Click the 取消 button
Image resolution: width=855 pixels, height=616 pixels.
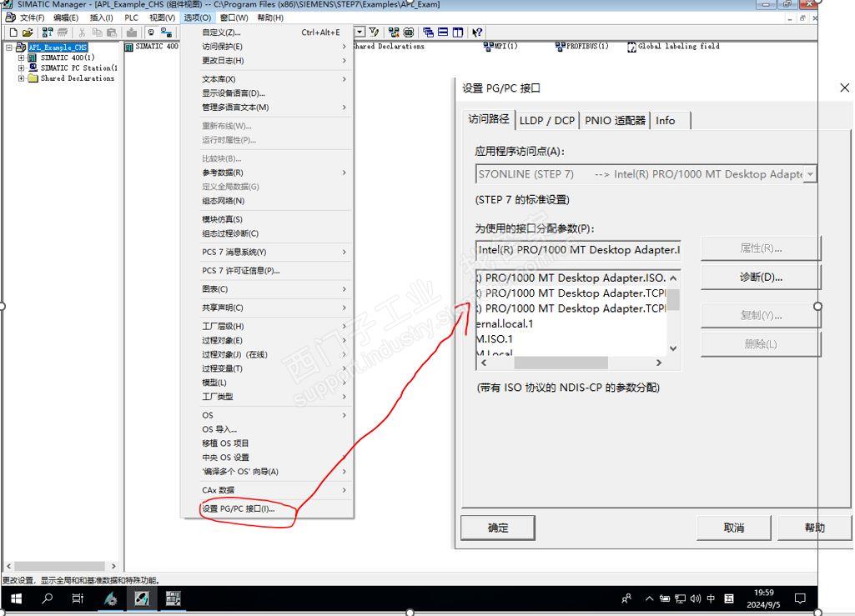click(x=734, y=528)
